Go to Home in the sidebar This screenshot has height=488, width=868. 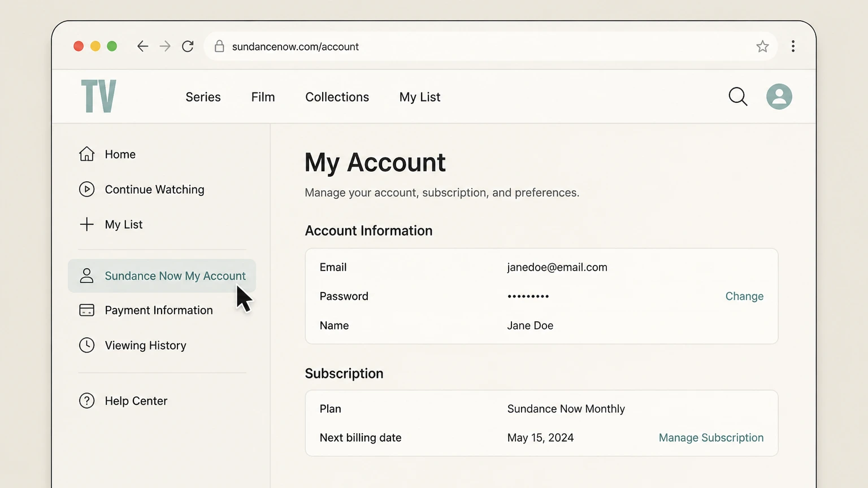pyautogui.click(x=120, y=154)
